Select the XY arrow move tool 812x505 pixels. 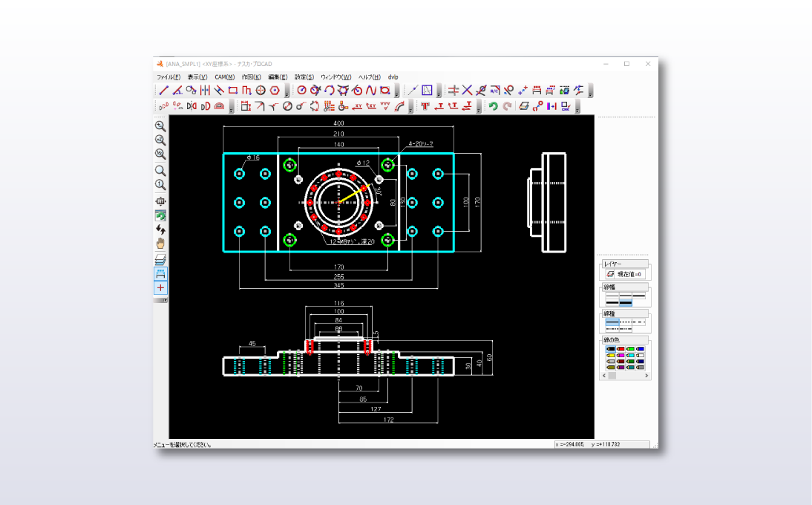pos(357,106)
